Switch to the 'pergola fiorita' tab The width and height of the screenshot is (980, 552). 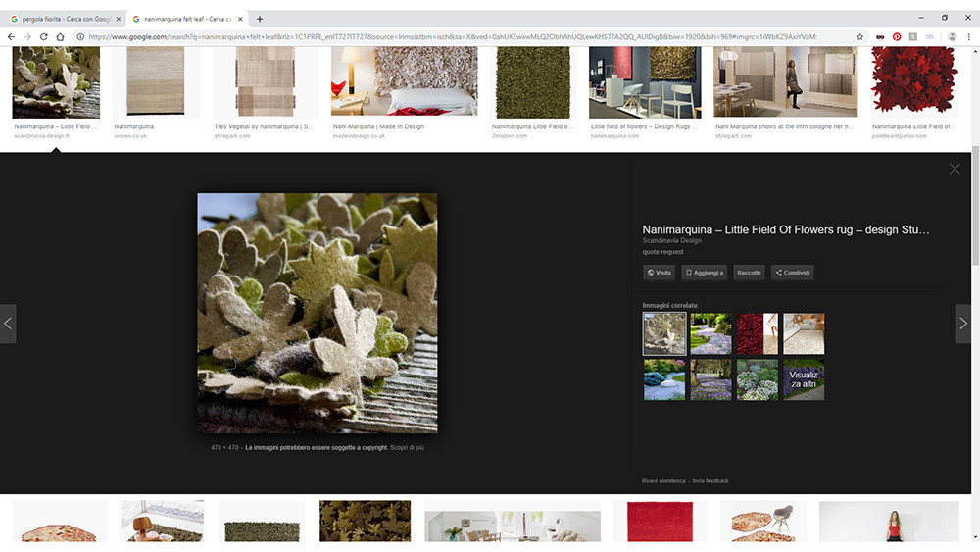pos(65,19)
